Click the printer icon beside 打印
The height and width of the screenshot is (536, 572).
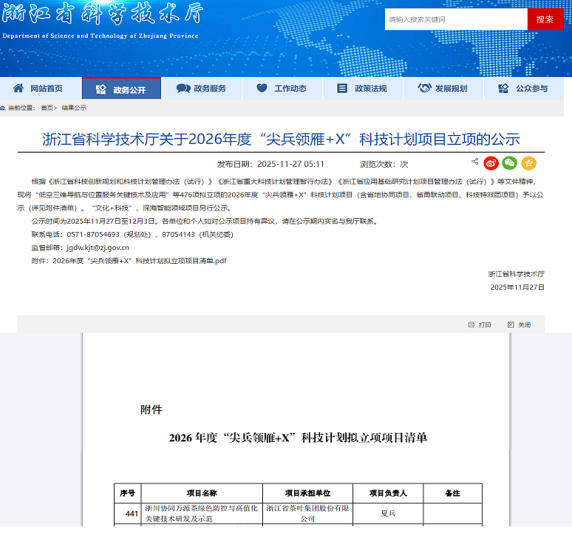[471, 324]
